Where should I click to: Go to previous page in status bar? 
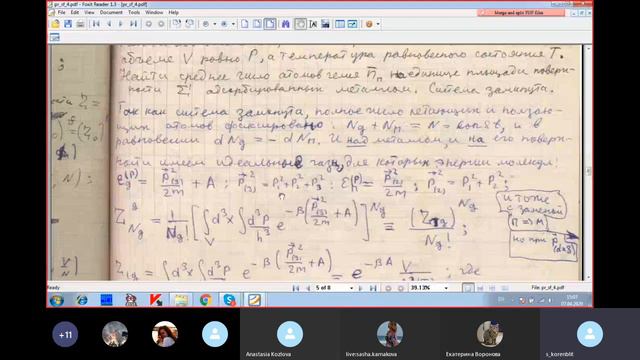(x=308, y=288)
